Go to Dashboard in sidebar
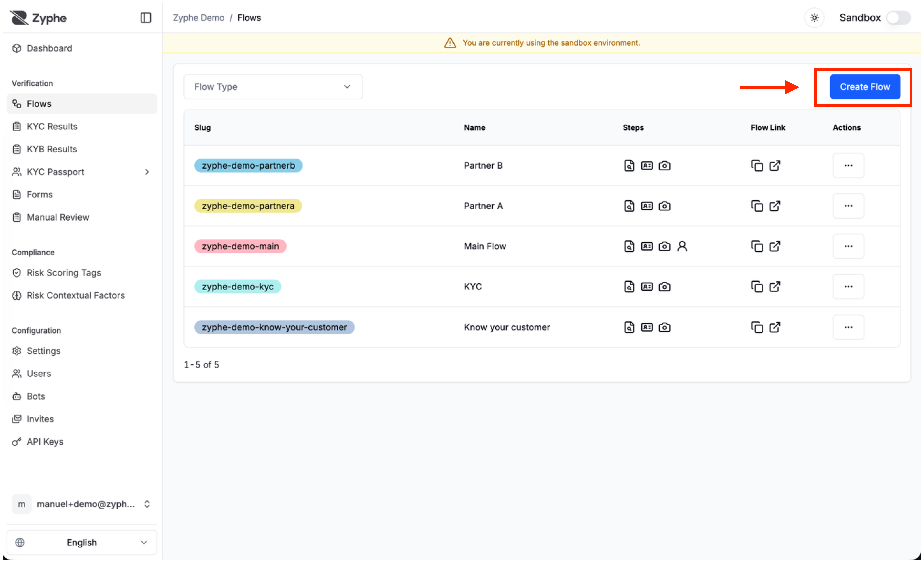This screenshot has height=563, width=924. (82, 48)
